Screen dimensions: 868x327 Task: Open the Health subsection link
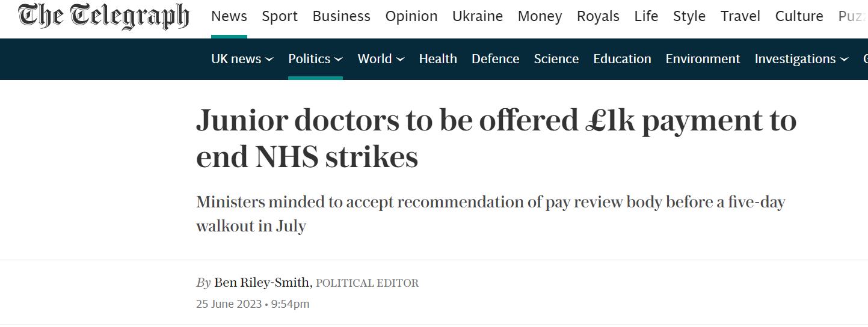coord(438,59)
